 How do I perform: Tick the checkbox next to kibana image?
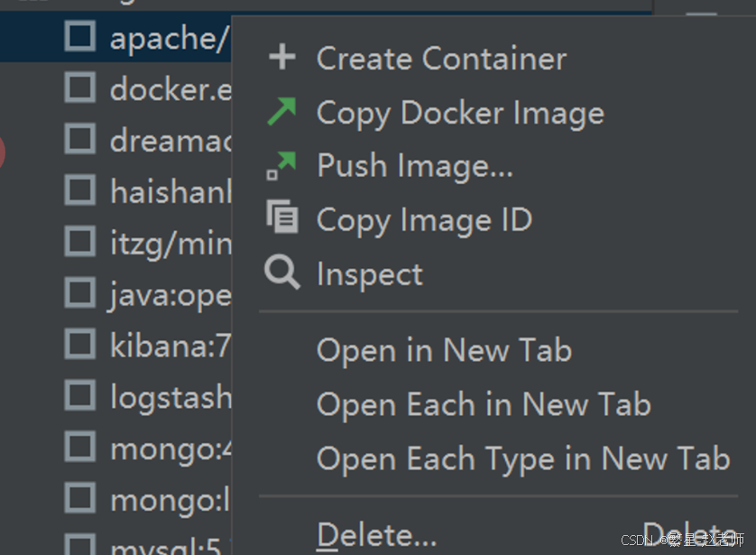pyautogui.click(x=80, y=344)
